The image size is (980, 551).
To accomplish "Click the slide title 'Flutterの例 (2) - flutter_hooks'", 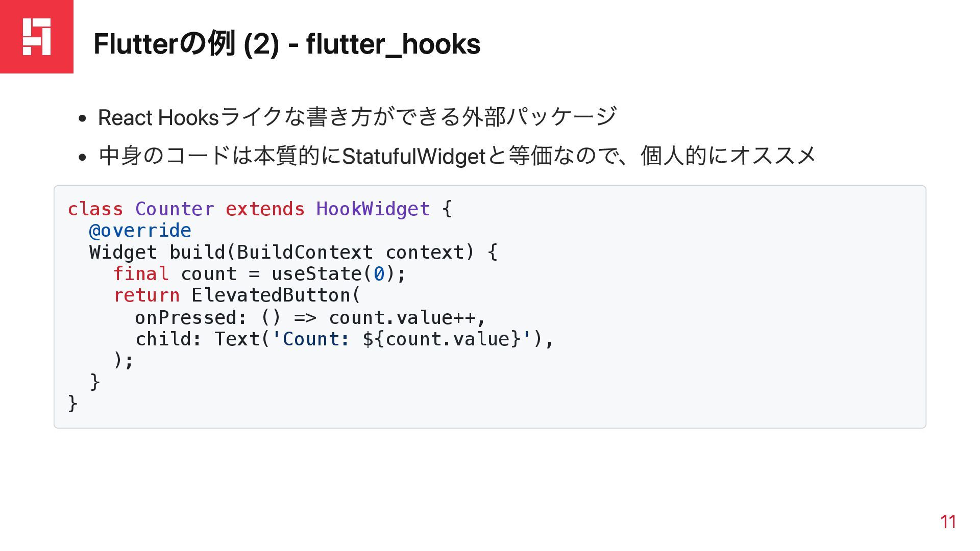I will 287,44.
